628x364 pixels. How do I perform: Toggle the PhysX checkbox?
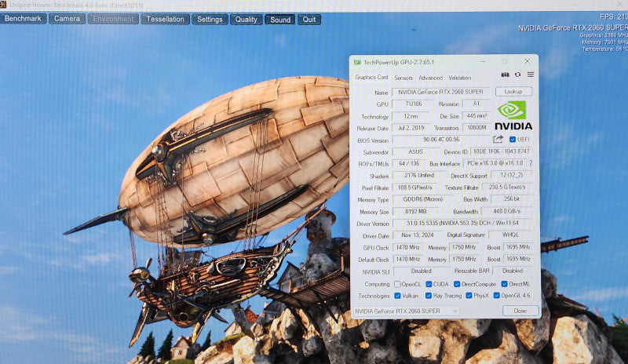click(x=469, y=296)
